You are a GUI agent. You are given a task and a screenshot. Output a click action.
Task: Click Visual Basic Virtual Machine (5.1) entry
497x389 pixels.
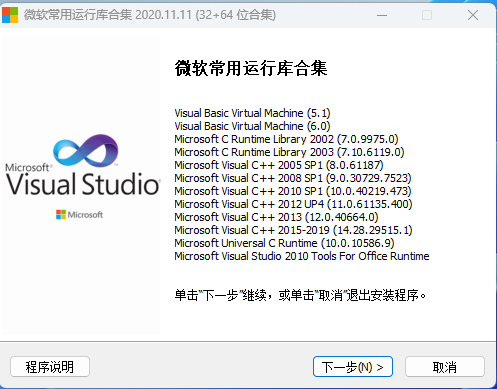[x=252, y=113]
